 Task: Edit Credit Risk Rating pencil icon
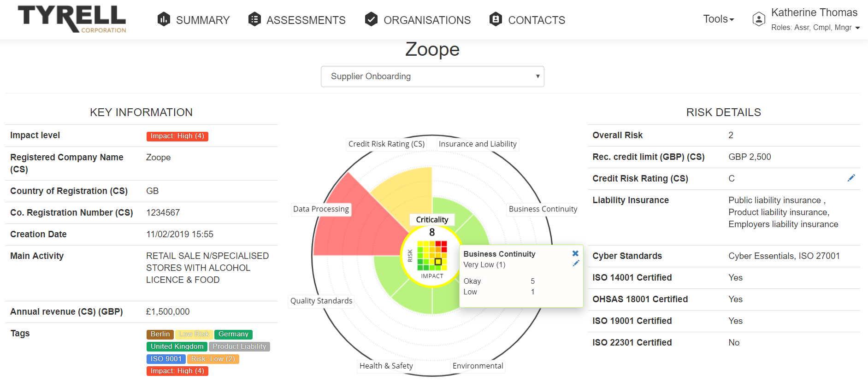point(851,178)
